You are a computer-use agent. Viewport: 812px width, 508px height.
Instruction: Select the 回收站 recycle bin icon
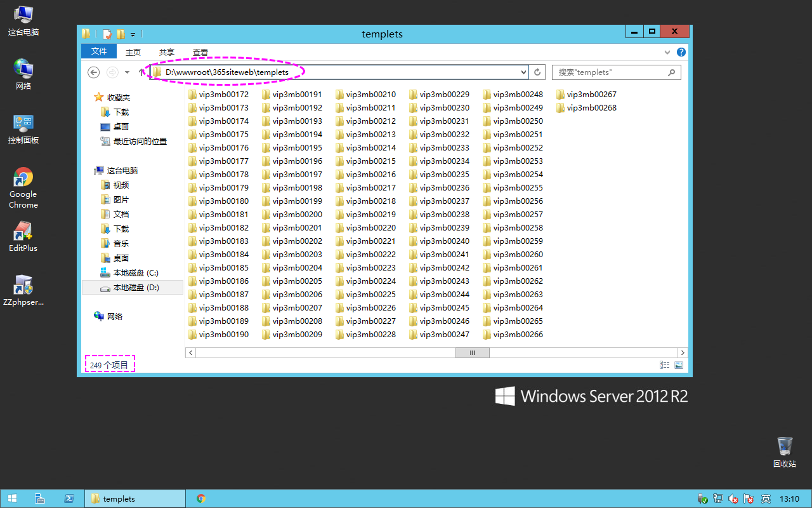(785, 451)
